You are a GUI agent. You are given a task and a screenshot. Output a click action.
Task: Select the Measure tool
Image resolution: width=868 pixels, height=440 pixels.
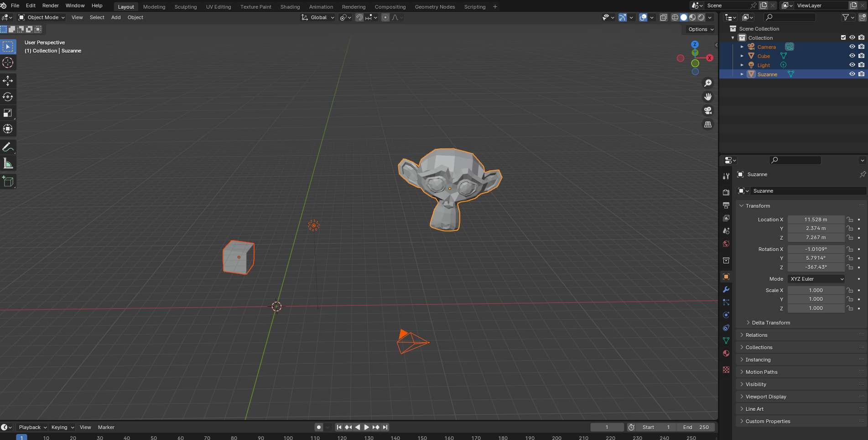pos(8,163)
